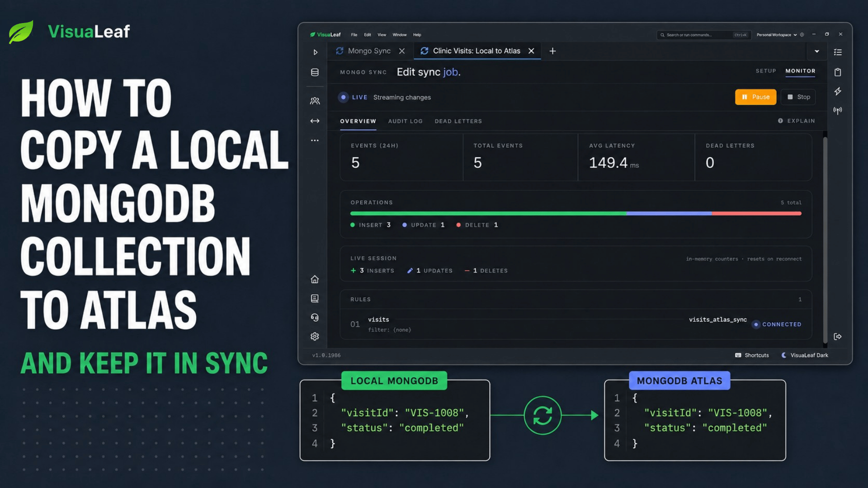The width and height of the screenshot is (868, 488).
Task: Open the Settings gear icon in sidebar
Action: (x=315, y=337)
